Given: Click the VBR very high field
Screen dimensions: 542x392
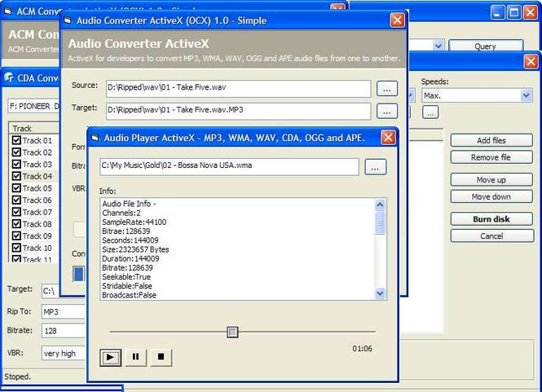Looking at the screenshot, I should coord(63,353).
